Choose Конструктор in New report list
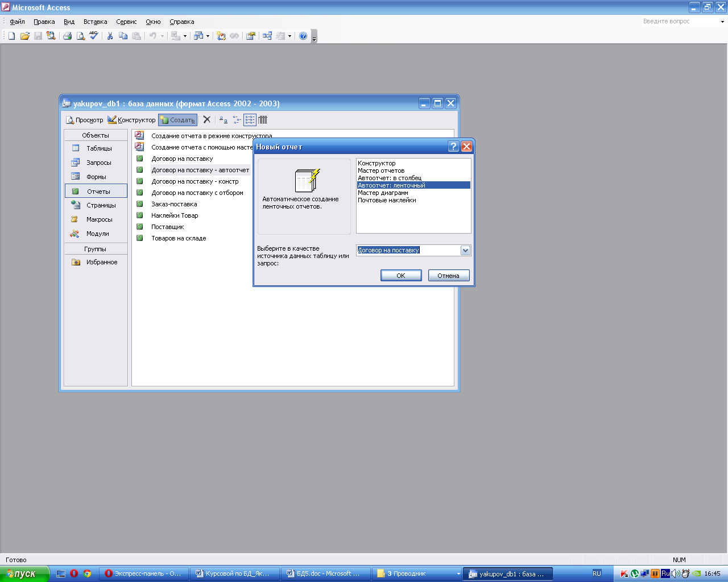Screen dimensions: 728x582 tap(413, 163)
